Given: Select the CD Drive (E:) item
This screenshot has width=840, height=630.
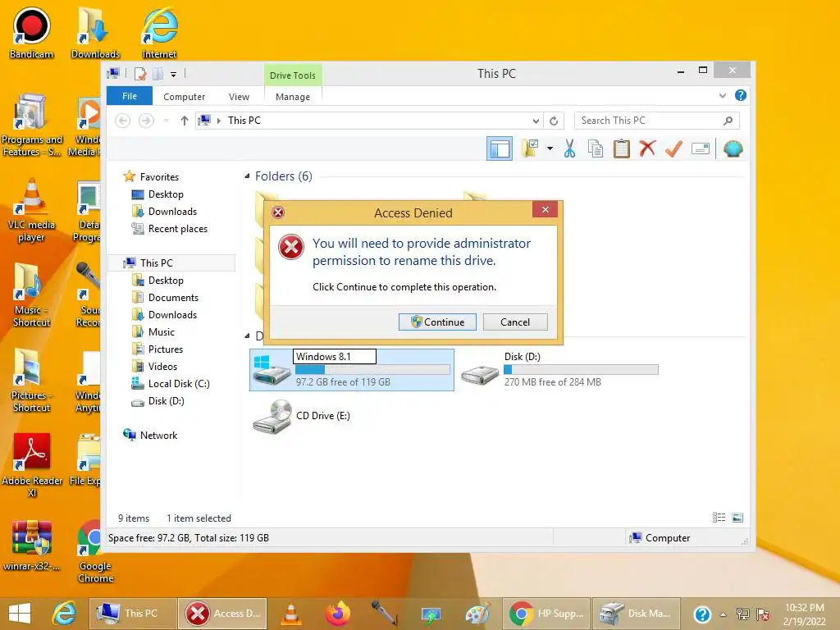Looking at the screenshot, I should tap(301, 416).
